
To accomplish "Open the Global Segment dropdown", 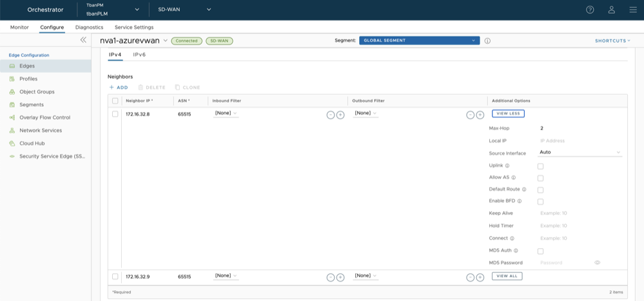I will (419, 41).
